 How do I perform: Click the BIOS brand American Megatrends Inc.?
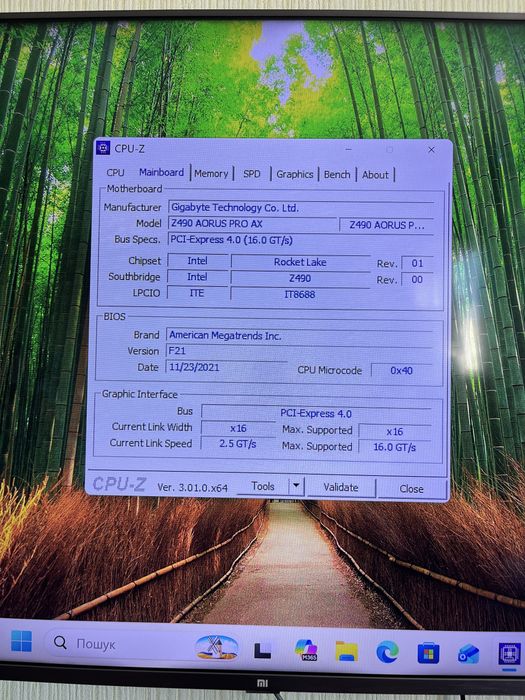(299, 335)
